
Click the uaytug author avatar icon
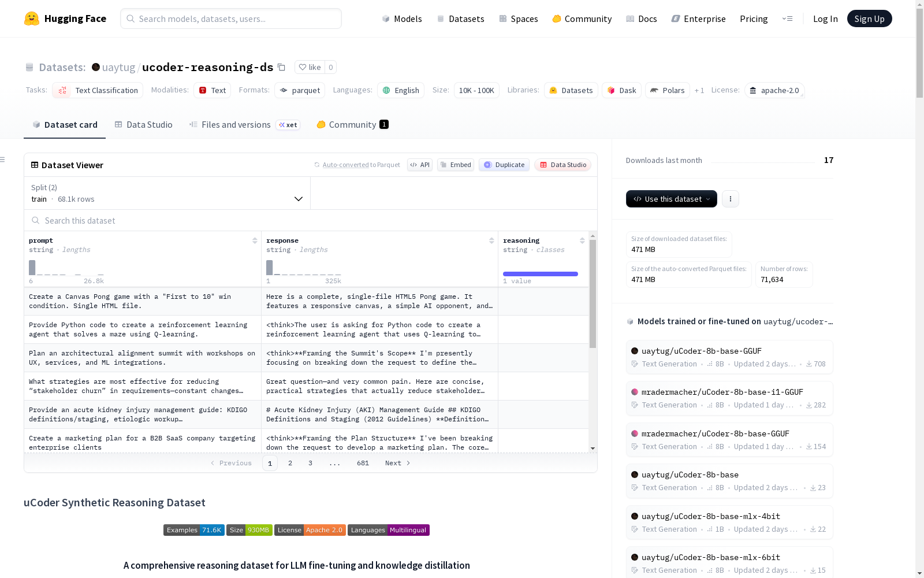pos(96,67)
